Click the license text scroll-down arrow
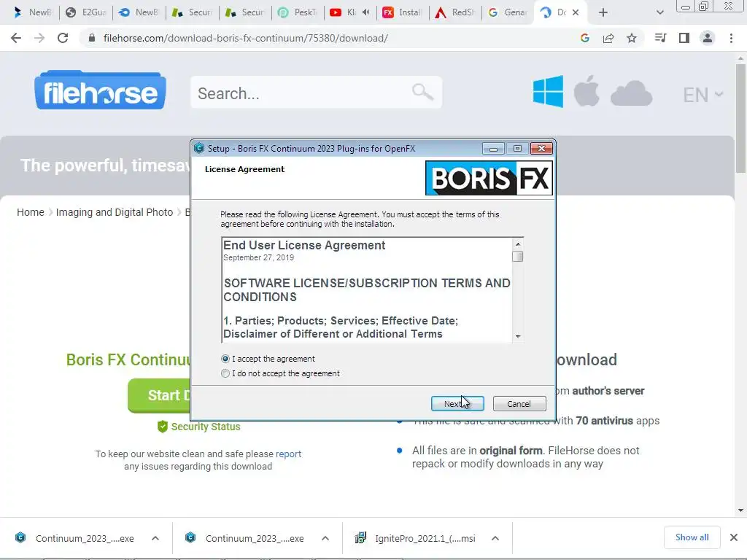This screenshot has height=560, width=747. 518,337
